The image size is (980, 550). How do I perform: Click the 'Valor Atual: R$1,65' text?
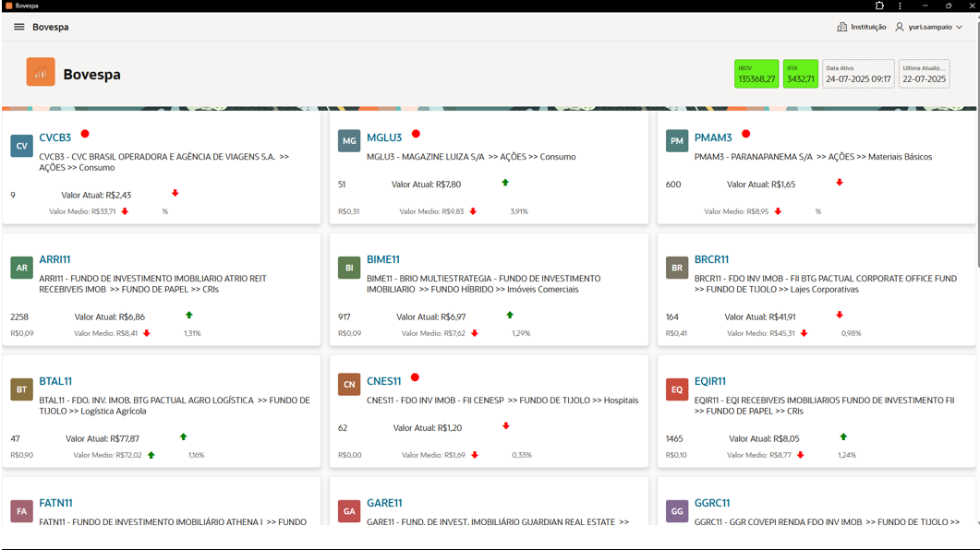pyautogui.click(x=761, y=185)
